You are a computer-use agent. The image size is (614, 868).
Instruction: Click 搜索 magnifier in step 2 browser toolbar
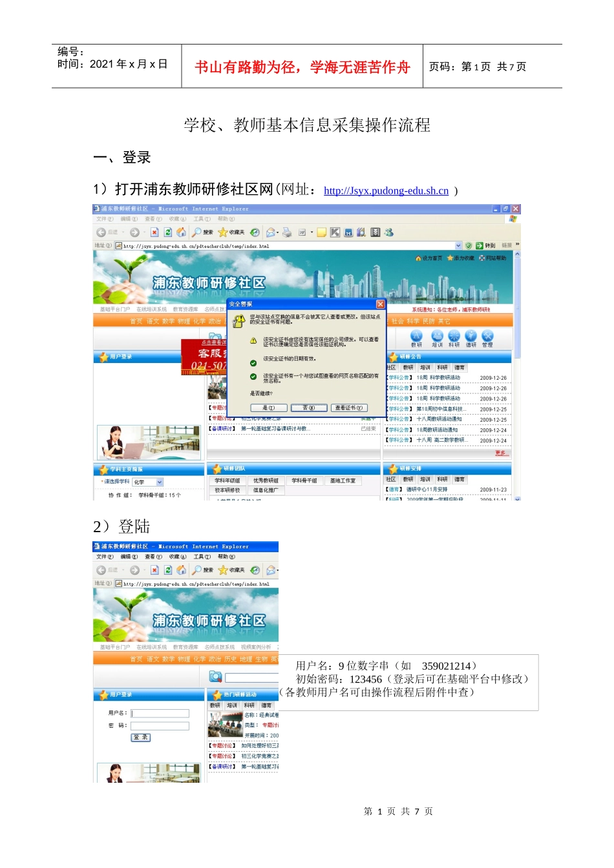pos(196,570)
